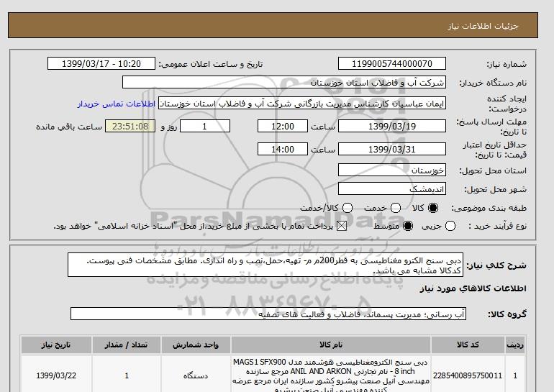Click the شهر محل تحویل label
The height and width of the screenshot is (392, 554).
[495, 190]
